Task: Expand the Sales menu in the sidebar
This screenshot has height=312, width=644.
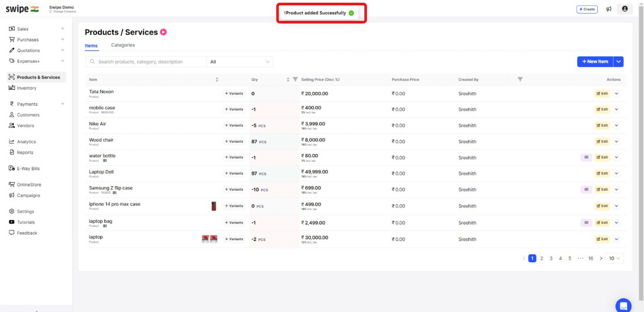Action: point(22,29)
